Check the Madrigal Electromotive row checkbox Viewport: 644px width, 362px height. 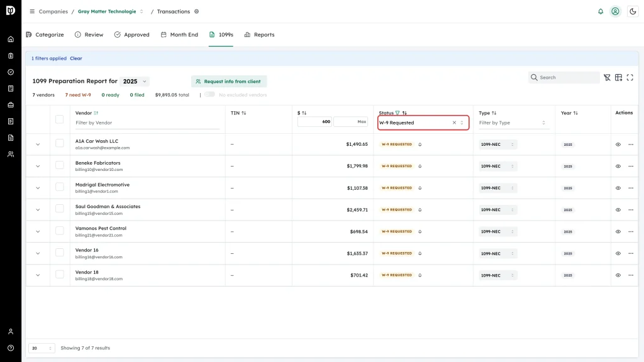pyautogui.click(x=60, y=187)
